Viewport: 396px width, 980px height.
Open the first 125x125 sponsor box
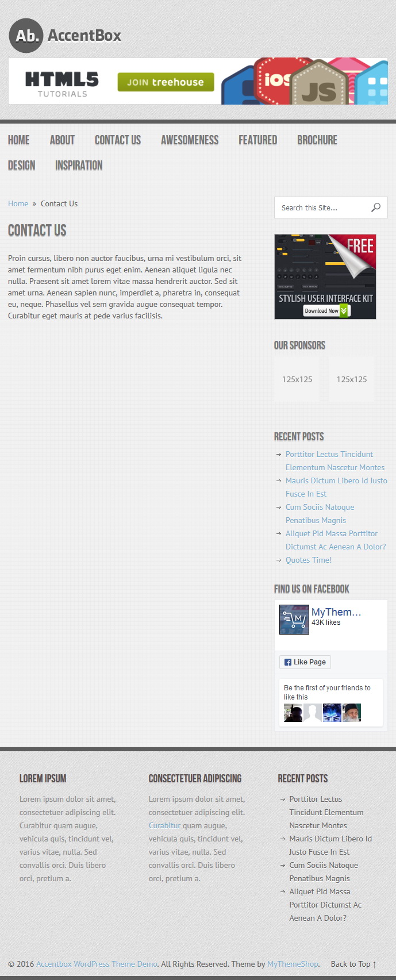(297, 379)
